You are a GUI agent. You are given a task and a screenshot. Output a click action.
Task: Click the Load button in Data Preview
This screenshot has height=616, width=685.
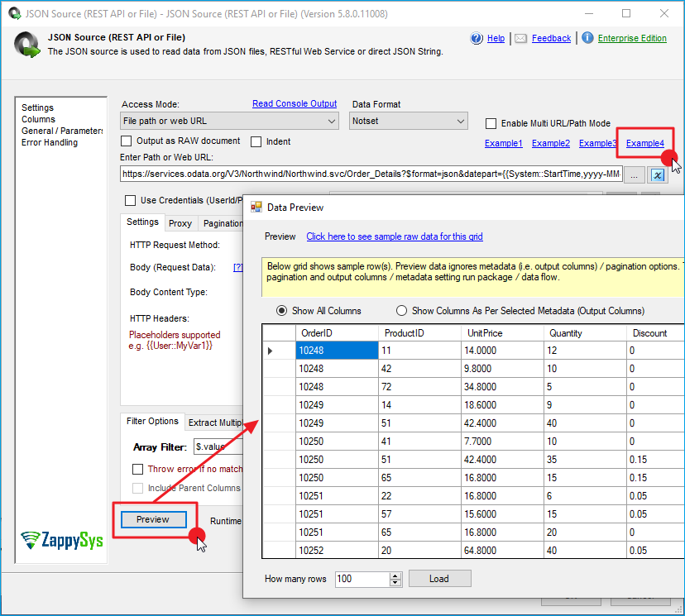coord(439,579)
